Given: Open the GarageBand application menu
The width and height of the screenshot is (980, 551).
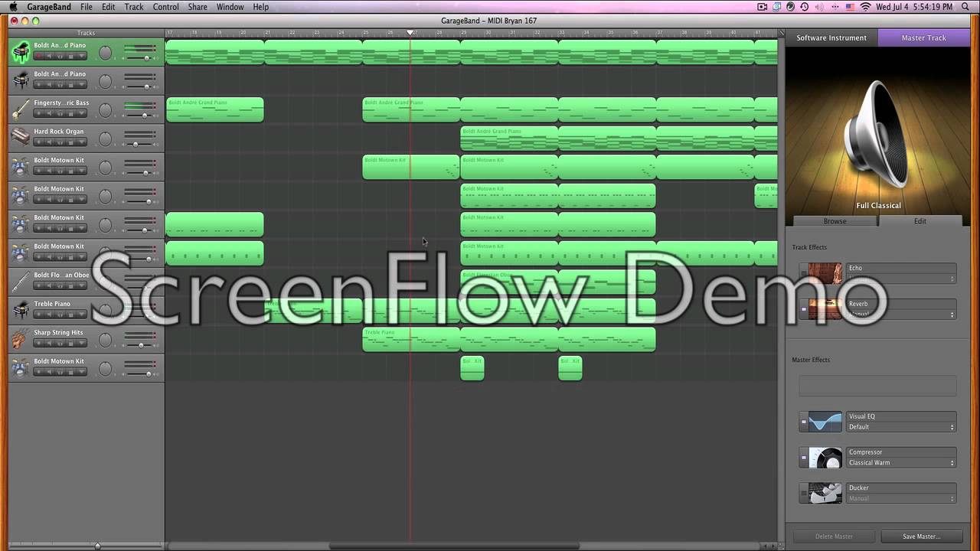Looking at the screenshot, I should click(49, 7).
